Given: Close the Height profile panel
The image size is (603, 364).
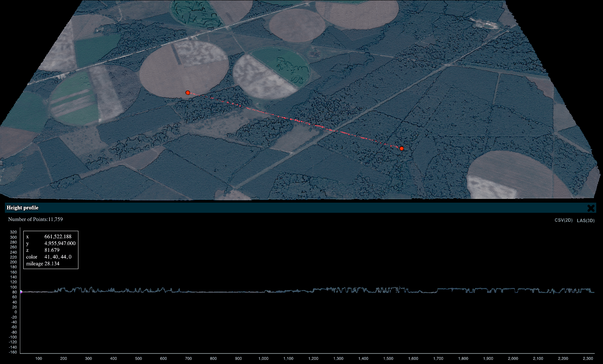Looking at the screenshot, I should pos(591,208).
